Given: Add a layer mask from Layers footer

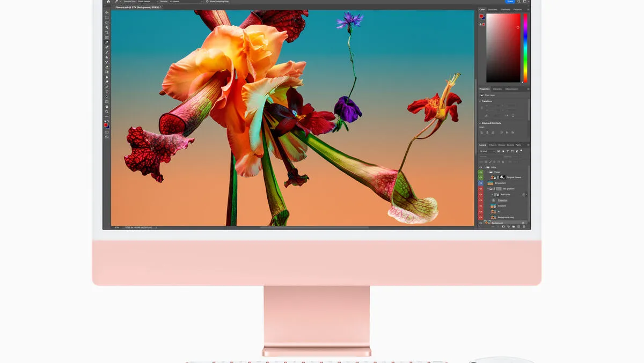Looking at the screenshot, I should point(503,227).
